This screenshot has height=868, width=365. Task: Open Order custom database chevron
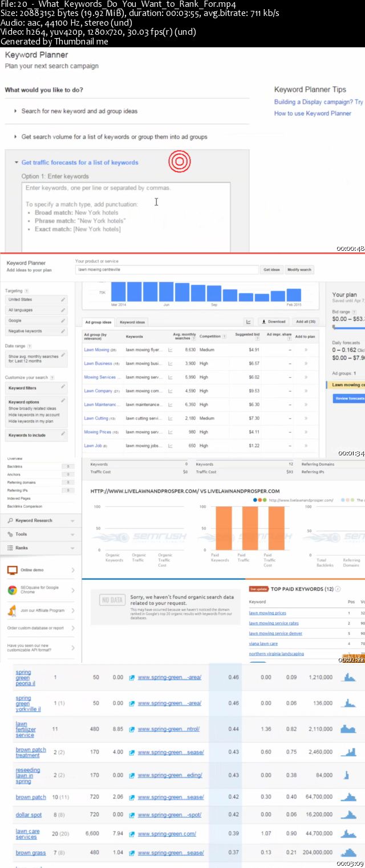point(73,628)
